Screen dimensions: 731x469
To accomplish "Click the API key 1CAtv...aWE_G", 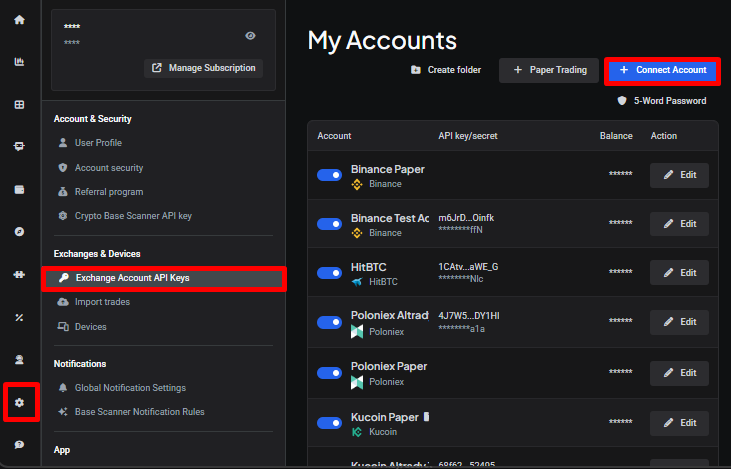I will point(468,267).
